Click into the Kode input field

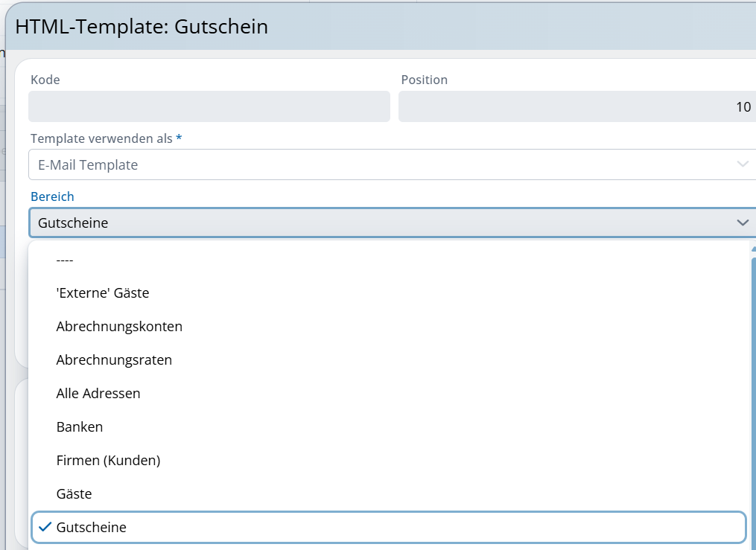[x=209, y=106]
